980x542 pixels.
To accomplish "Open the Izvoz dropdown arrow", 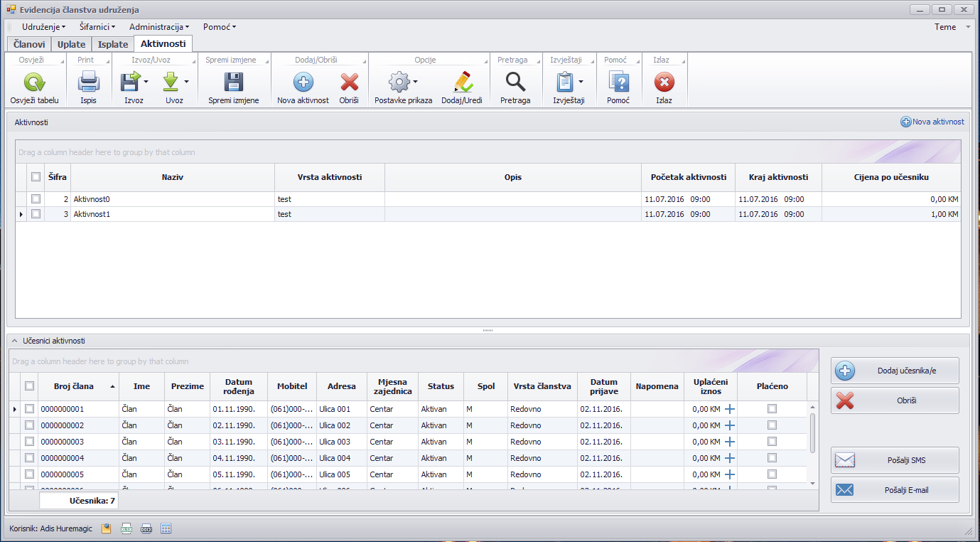I will (146, 83).
